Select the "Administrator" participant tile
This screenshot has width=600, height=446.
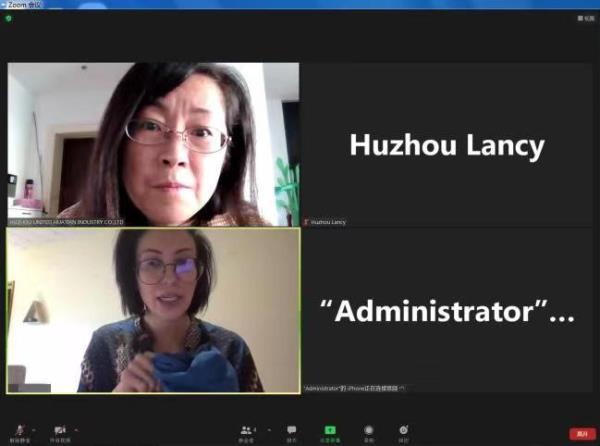tap(447, 310)
